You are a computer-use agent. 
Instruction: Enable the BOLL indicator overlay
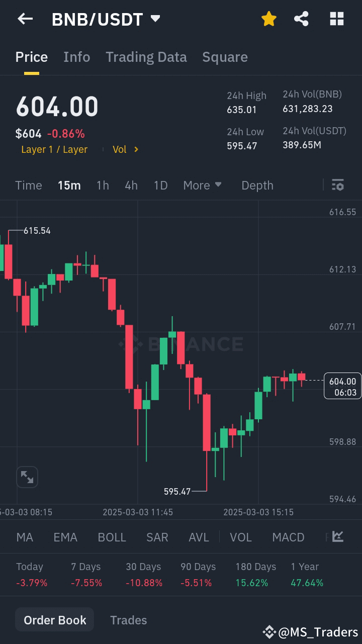[112, 537]
